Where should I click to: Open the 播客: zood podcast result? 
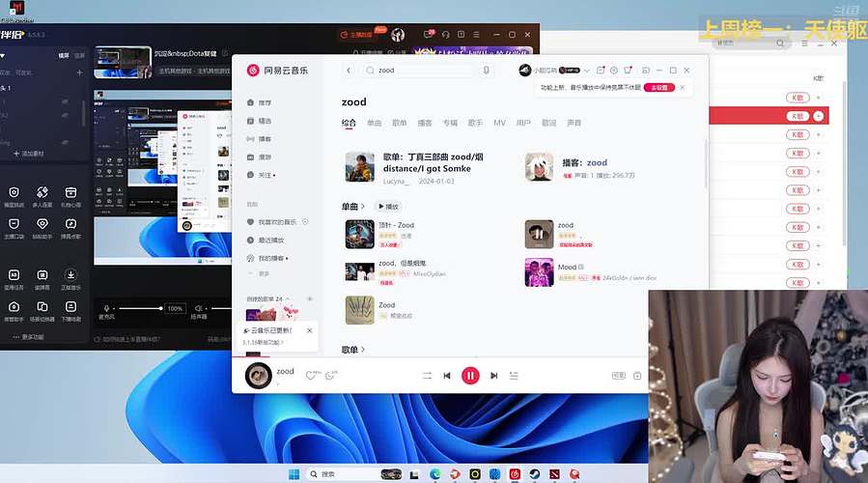pos(584,162)
